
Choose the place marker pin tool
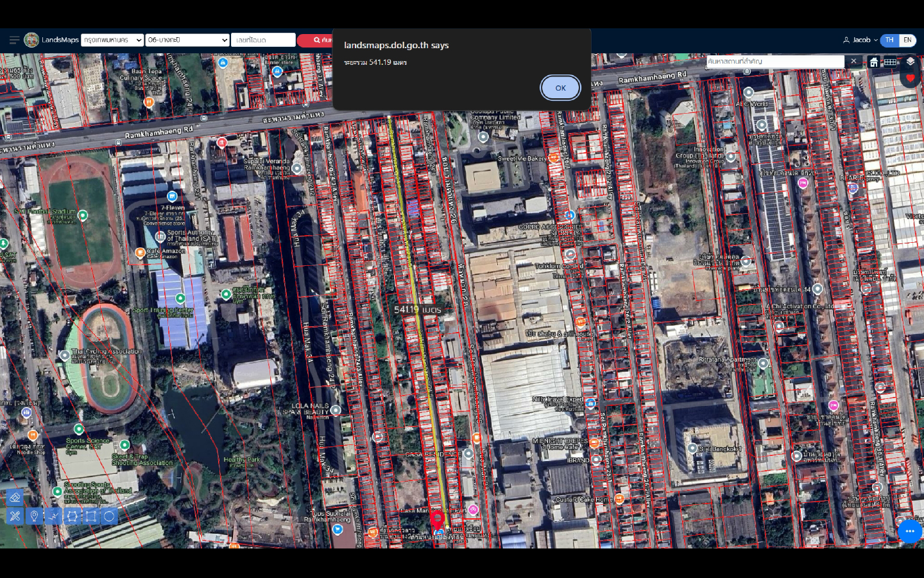[x=34, y=516]
